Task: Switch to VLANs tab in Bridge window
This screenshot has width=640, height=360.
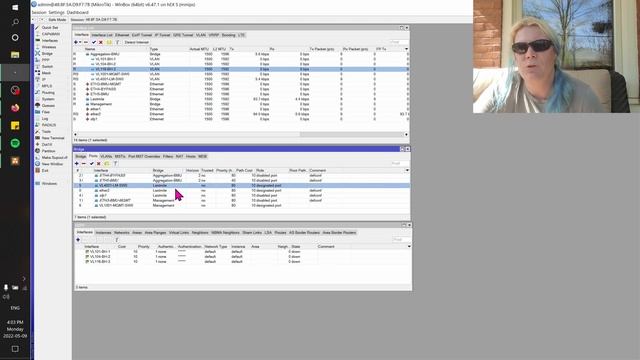Action: tap(106, 157)
